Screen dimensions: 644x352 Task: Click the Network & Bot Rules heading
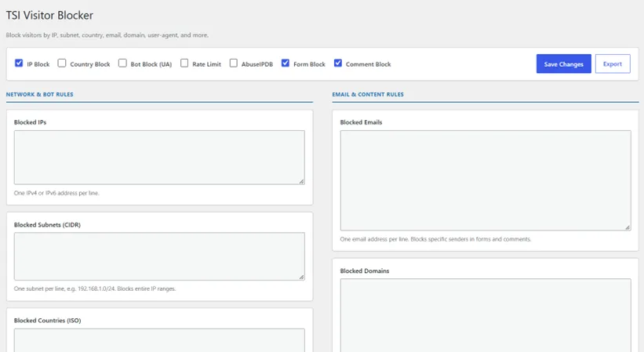pyautogui.click(x=39, y=94)
